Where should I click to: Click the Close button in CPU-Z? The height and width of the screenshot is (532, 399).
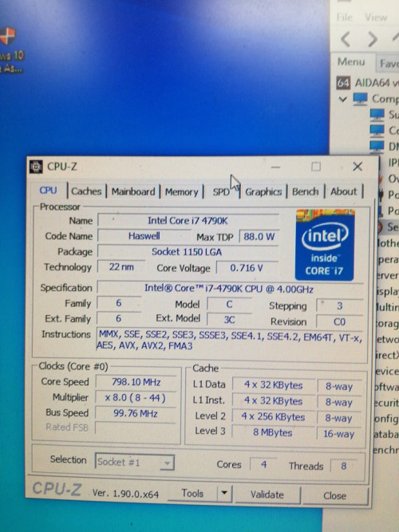[x=335, y=495]
